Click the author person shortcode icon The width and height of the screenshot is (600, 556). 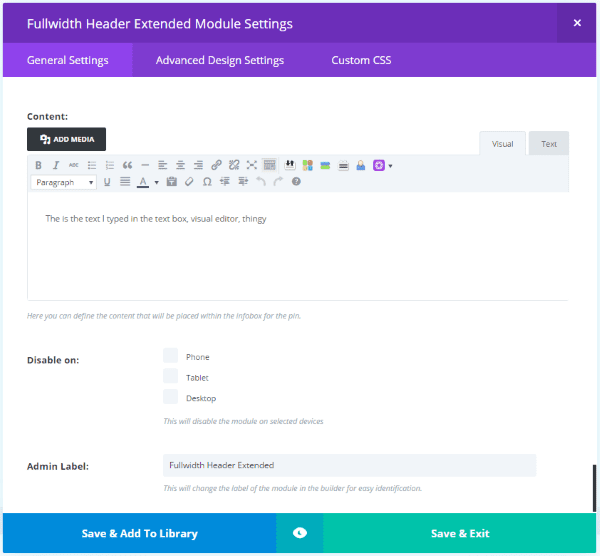[x=360, y=165]
